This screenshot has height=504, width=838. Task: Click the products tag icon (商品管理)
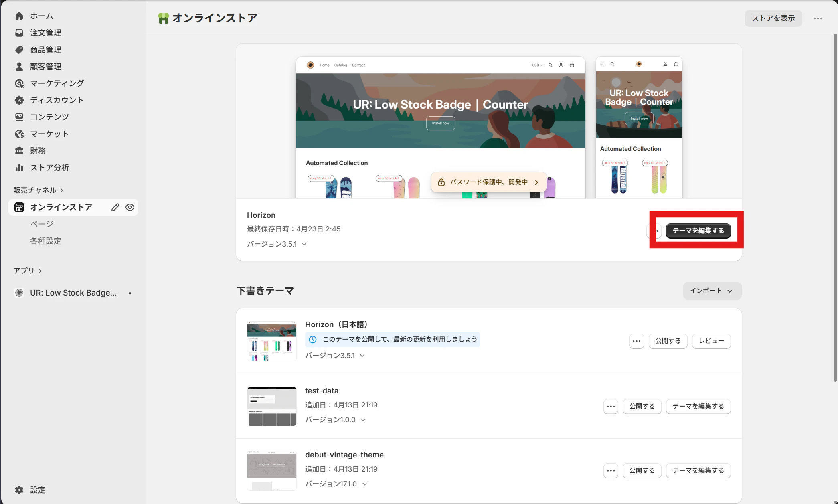tap(19, 50)
